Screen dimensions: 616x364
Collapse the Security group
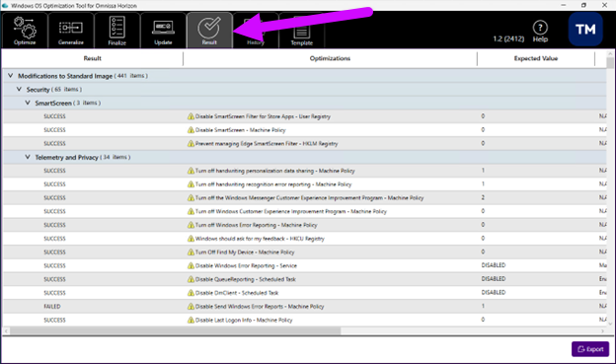point(19,89)
